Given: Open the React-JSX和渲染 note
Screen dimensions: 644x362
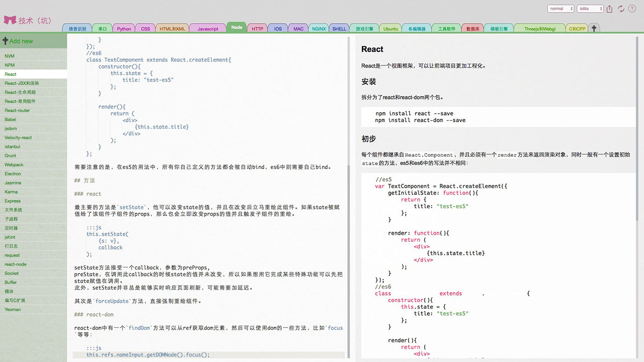Looking at the screenshot, I should tap(33, 83).
